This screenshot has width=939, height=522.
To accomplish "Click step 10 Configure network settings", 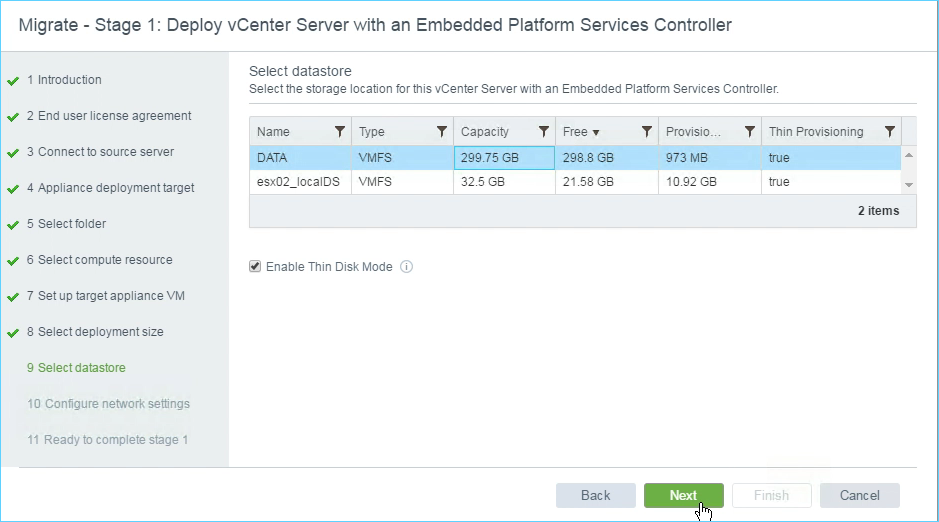I will click(108, 403).
